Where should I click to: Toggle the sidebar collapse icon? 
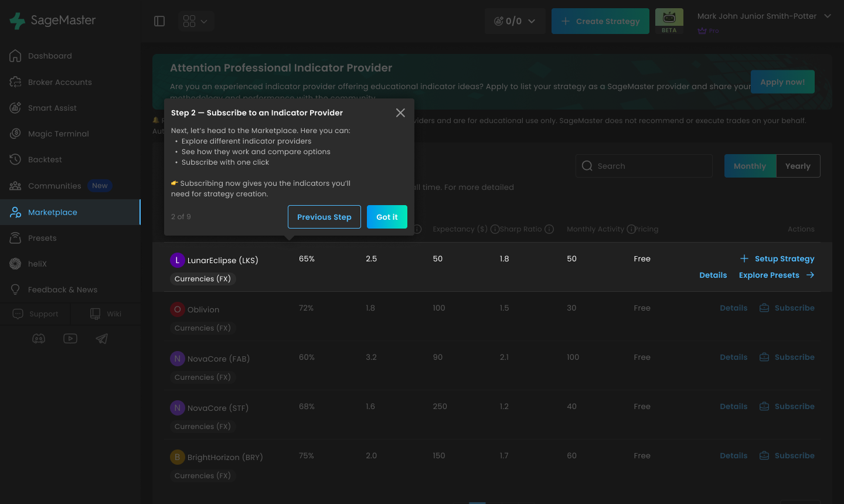tap(159, 21)
